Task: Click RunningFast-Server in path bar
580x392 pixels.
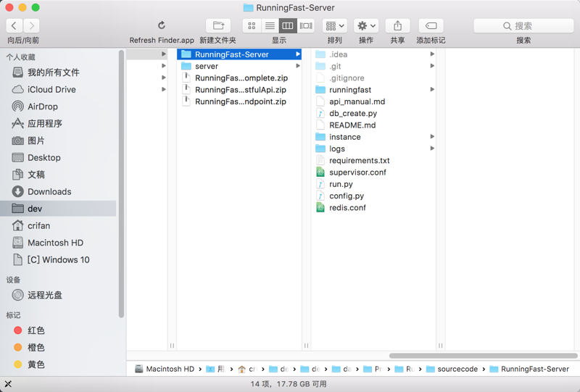Action: (529, 369)
